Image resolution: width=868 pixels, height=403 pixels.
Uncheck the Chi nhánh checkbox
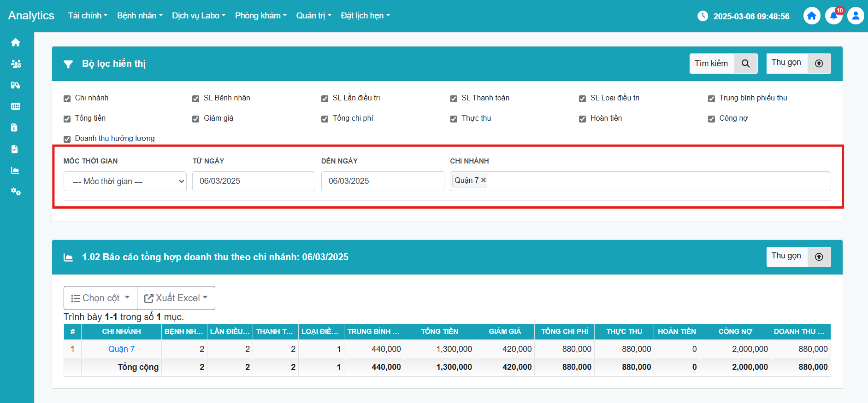[67, 99]
